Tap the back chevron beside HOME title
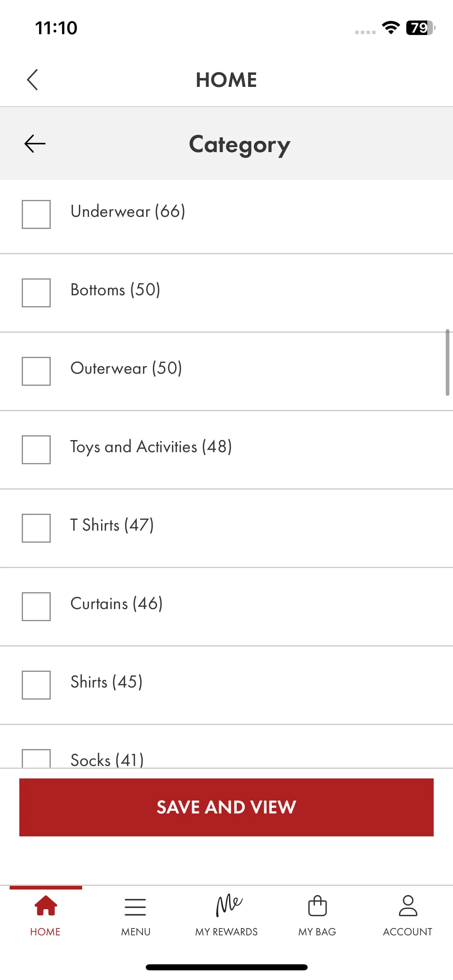The height and width of the screenshot is (980, 453). (x=32, y=80)
